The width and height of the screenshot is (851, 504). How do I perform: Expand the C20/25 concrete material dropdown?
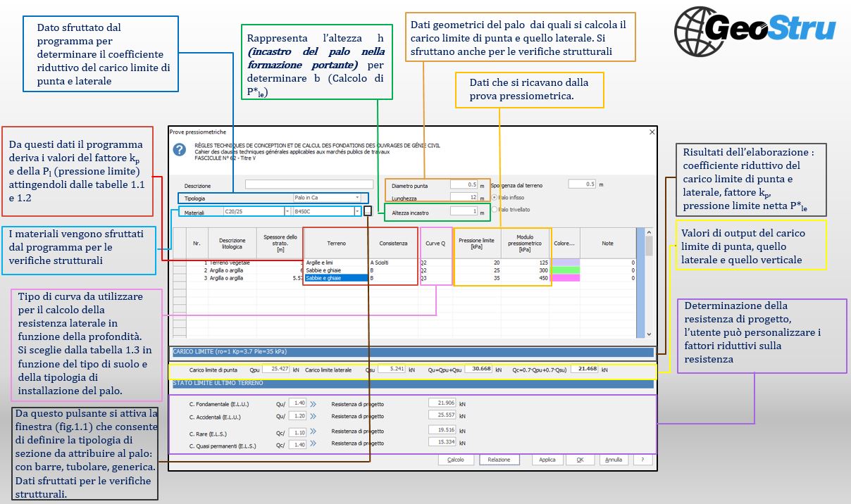(x=256, y=211)
